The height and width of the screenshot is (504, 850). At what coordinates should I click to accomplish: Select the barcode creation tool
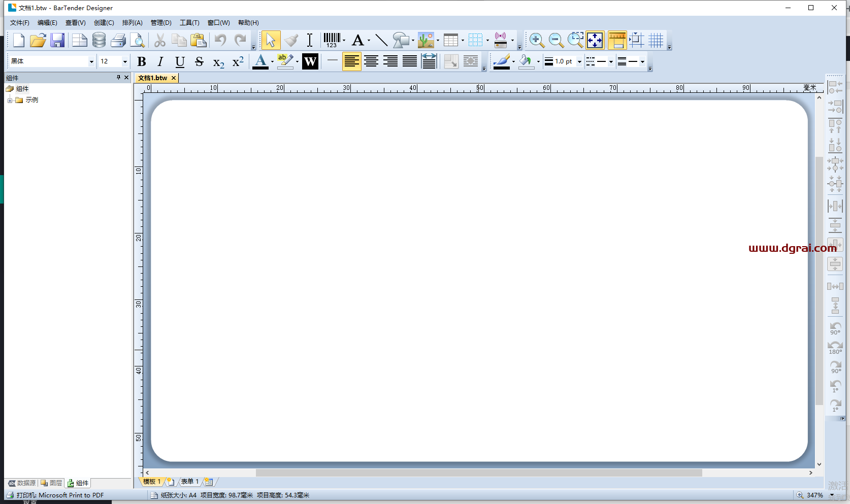pyautogui.click(x=332, y=40)
